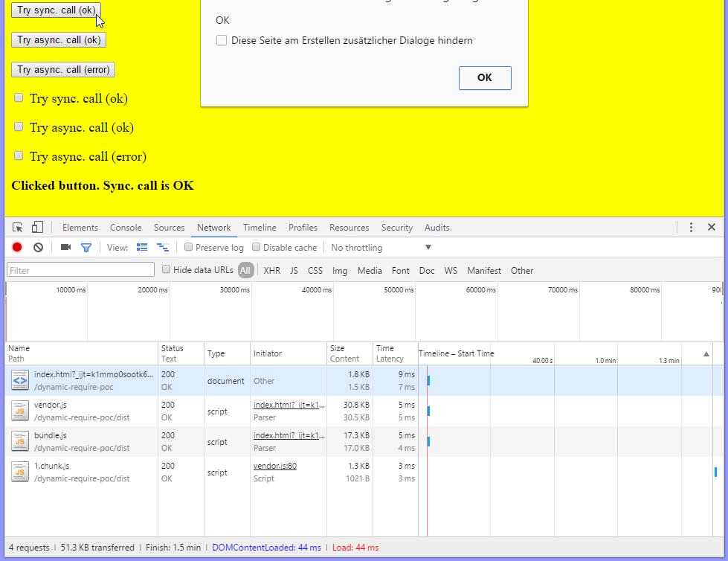Screen dimensions: 728x561
Task: Toggle the capture screenshots camera icon
Action: [x=66, y=247]
